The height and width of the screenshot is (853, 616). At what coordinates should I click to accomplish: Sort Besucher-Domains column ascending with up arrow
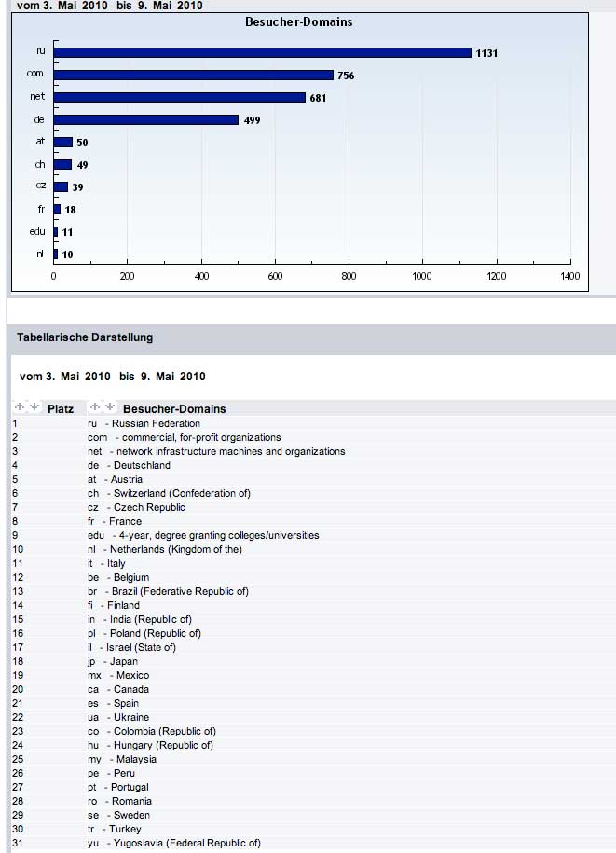tap(95, 407)
